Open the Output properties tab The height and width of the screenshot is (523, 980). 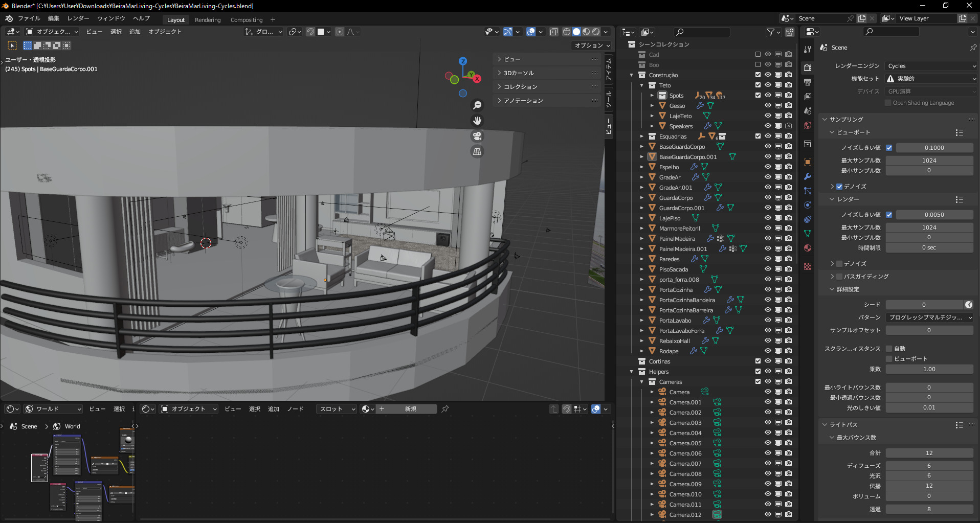pos(808,82)
